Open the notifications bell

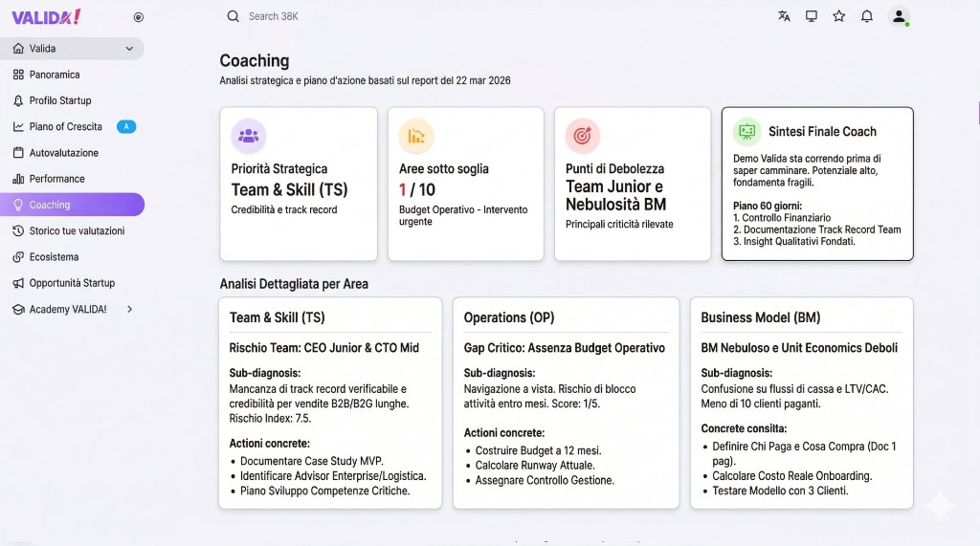click(x=867, y=16)
